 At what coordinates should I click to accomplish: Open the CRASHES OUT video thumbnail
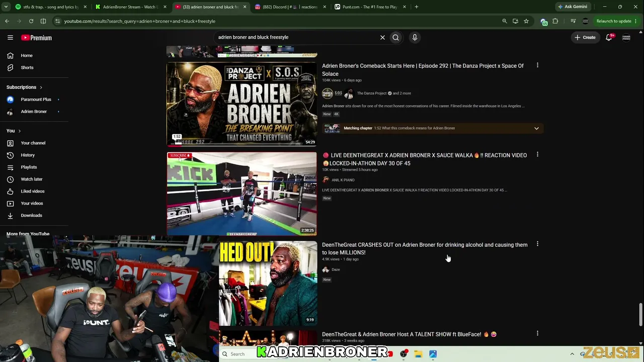268,283
